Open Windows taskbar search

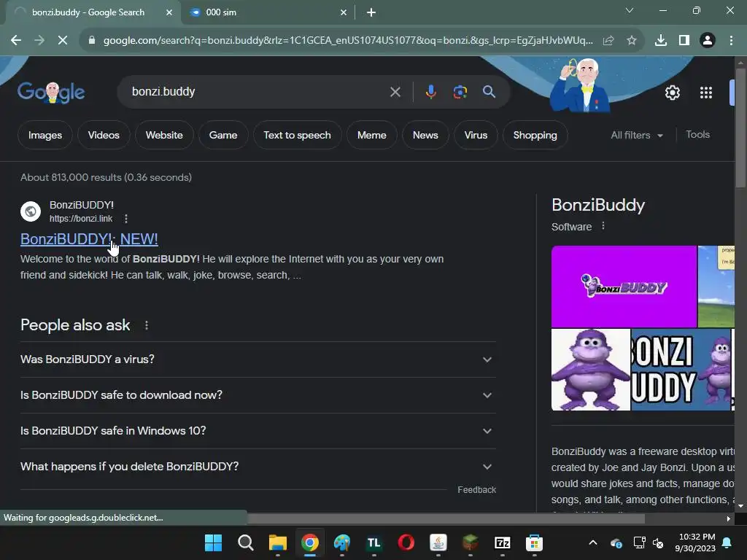[x=245, y=542]
